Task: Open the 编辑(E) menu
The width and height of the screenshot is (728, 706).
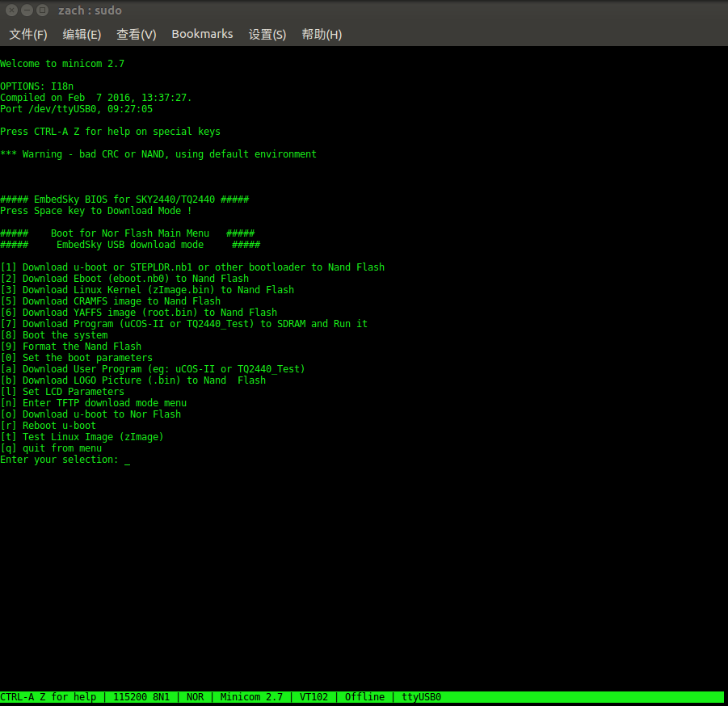Action: (x=82, y=34)
